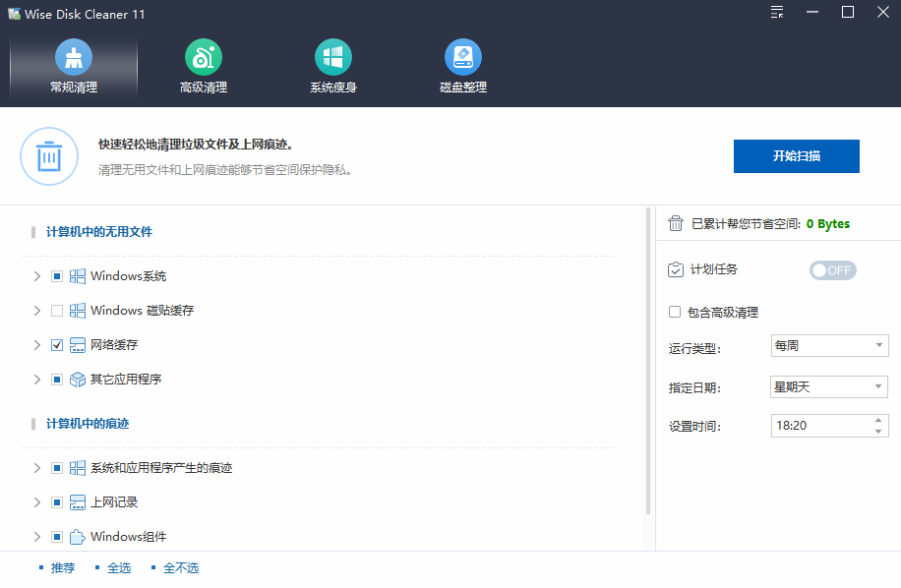Viewport: 901px width, 588px height.
Task: Turn on the 计划任务 scheduled task switch
Action: click(832, 269)
